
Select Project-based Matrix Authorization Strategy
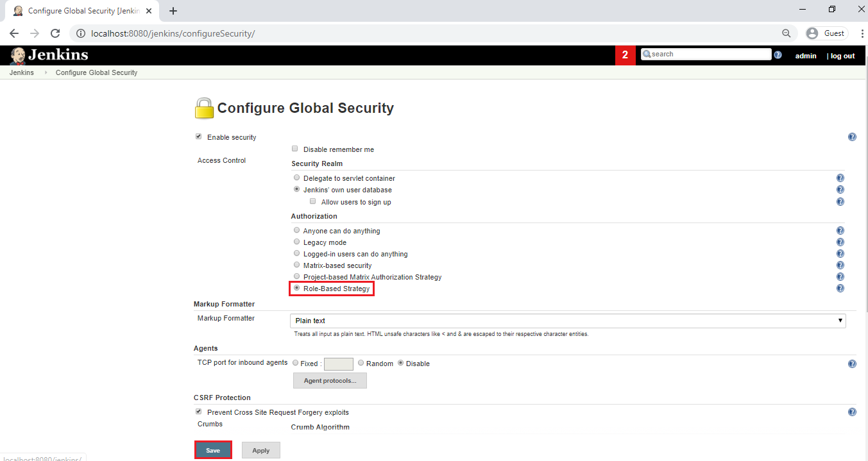[x=296, y=276]
